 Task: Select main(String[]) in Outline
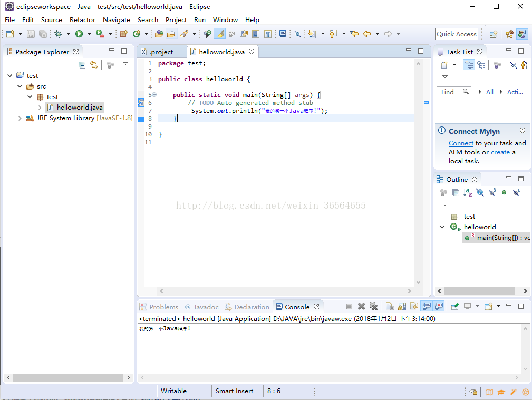(497, 238)
